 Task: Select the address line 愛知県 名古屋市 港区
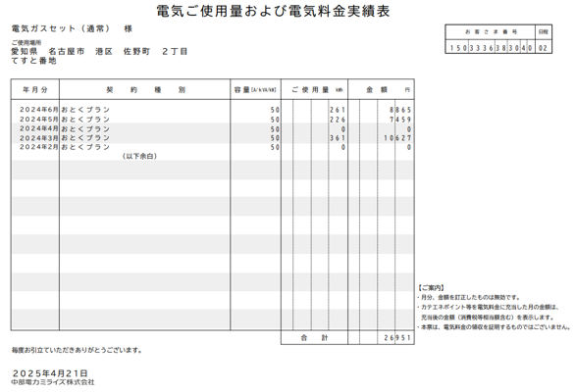pos(62,51)
